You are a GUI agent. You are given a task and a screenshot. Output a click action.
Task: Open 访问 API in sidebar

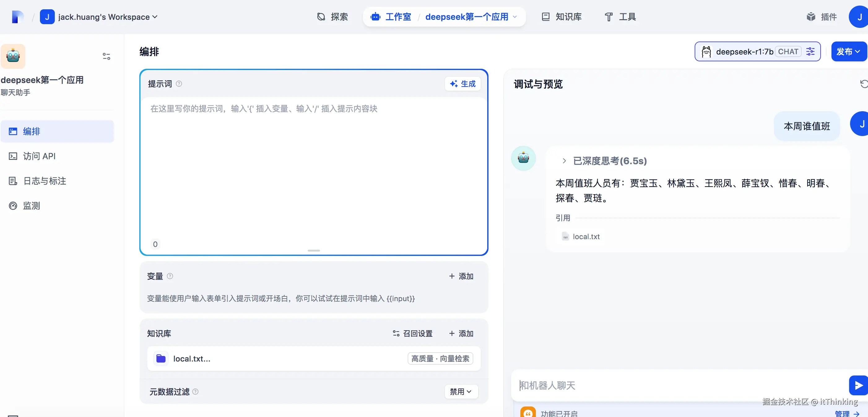39,156
